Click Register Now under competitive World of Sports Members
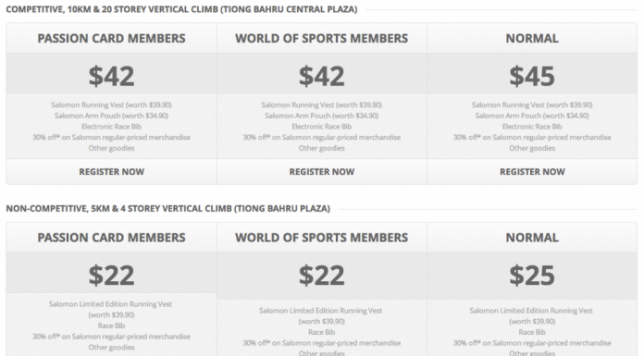This screenshot has width=644, height=356. click(x=322, y=172)
